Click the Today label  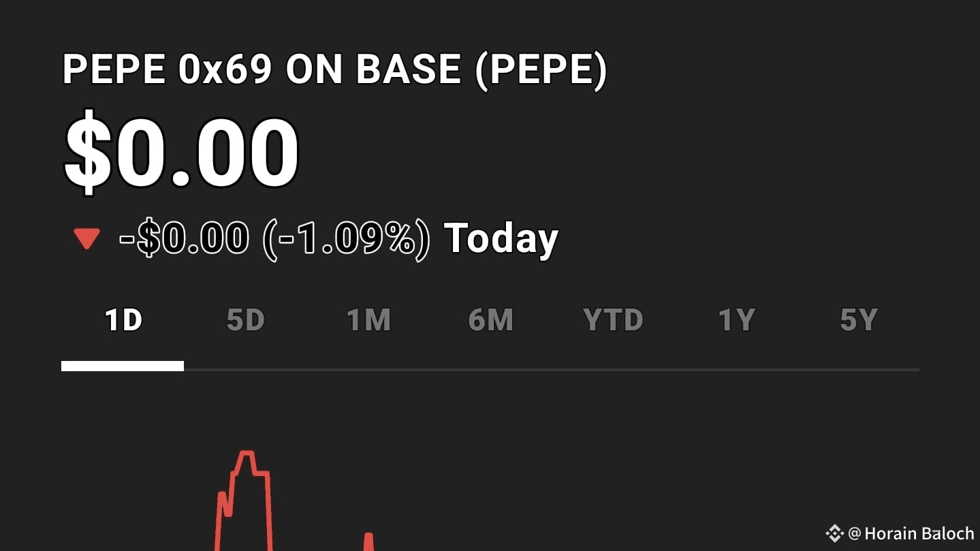(x=501, y=239)
